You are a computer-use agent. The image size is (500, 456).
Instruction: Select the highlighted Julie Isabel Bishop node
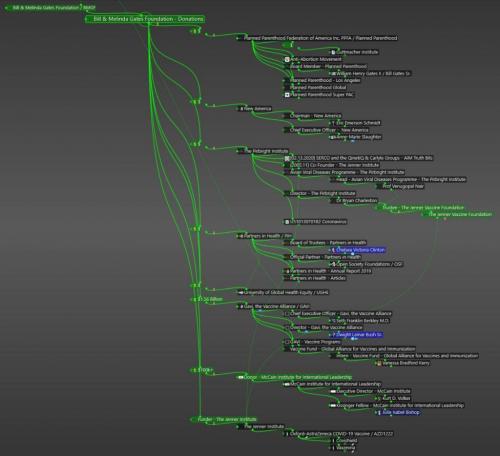[x=399, y=412]
